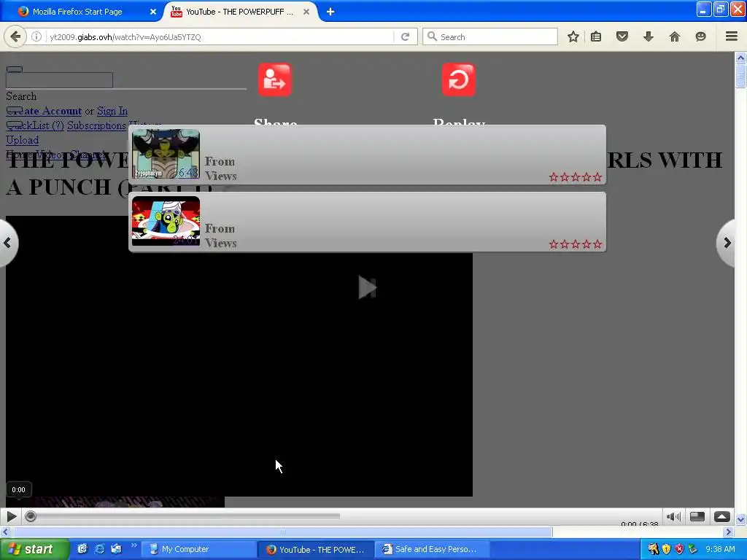Switch to Safe and Easy Perso... taskbar window
Screen dimensions: 747x560
(433, 549)
